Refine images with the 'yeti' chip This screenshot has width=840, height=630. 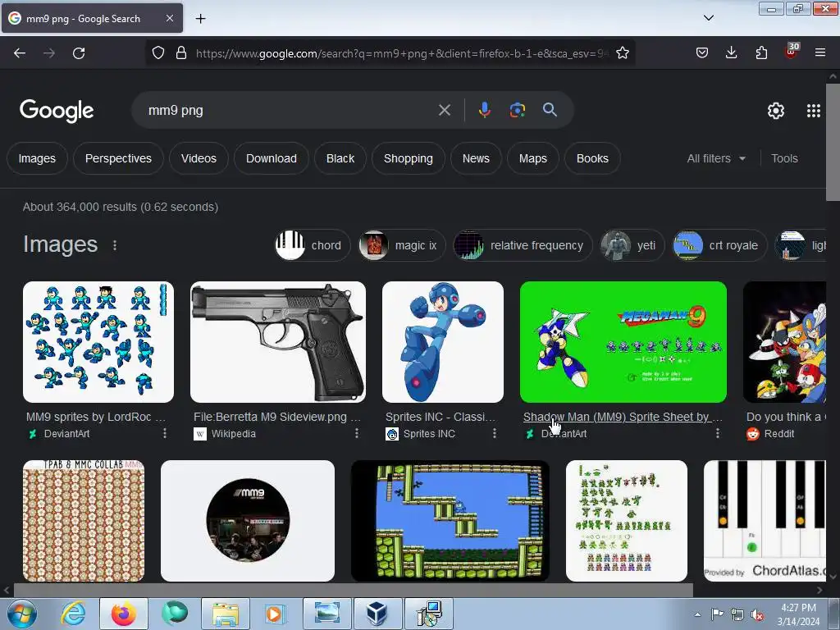click(x=632, y=245)
